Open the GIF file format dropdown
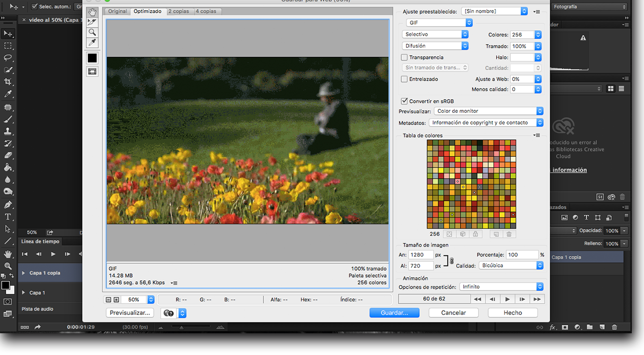Screen dimensions: 644x355 click(x=439, y=23)
